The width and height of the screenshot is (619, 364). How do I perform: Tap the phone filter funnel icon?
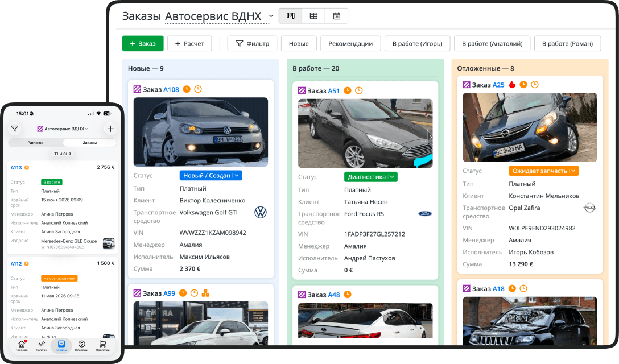pyautogui.click(x=15, y=129)
